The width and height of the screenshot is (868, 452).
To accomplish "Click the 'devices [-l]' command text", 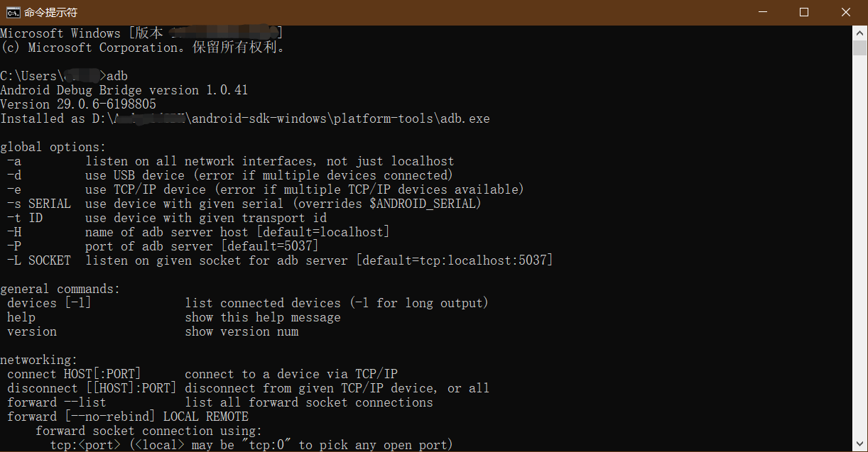I will 49,303.
